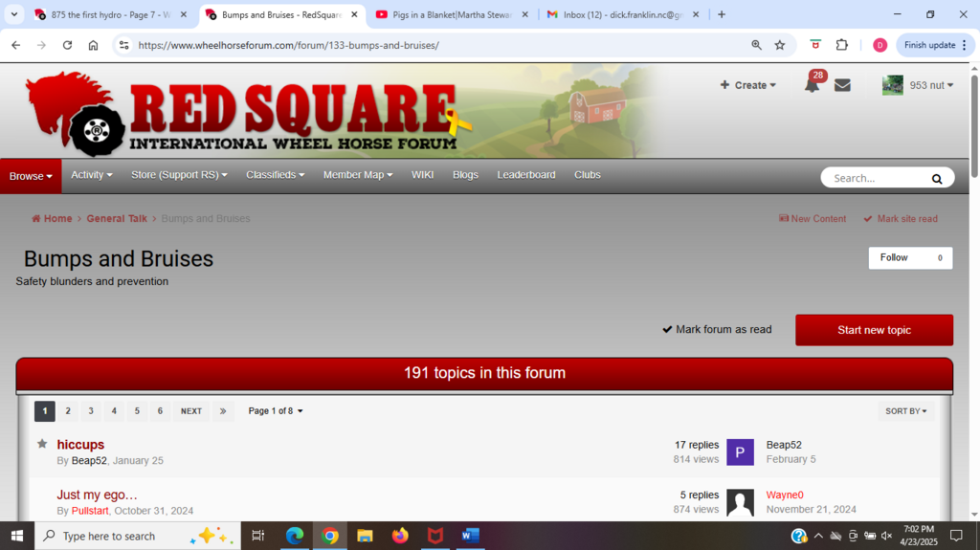Click Mark site read
The width and height of the screenshot is (980, 550).
[901, 219]
